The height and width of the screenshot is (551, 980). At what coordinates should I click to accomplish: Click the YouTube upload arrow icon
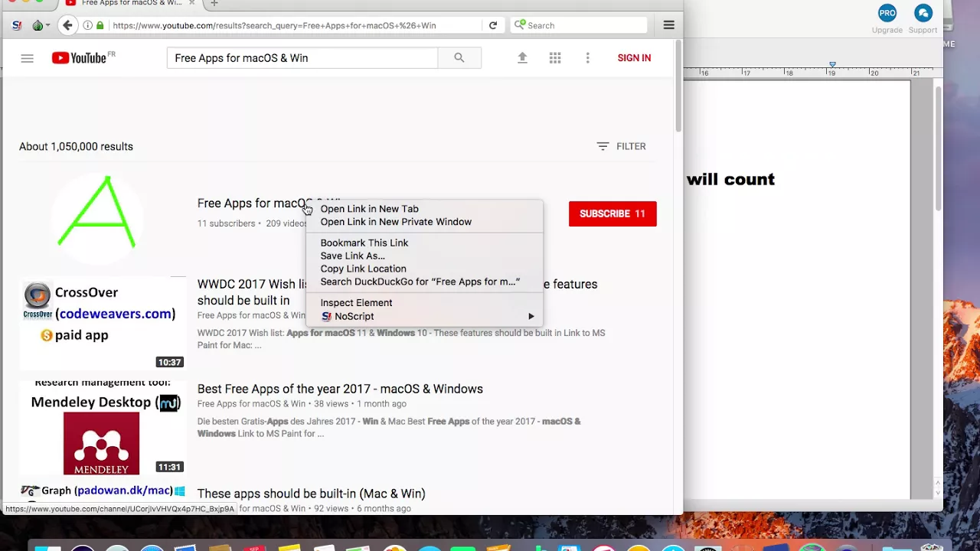click(x=522, y=58)
